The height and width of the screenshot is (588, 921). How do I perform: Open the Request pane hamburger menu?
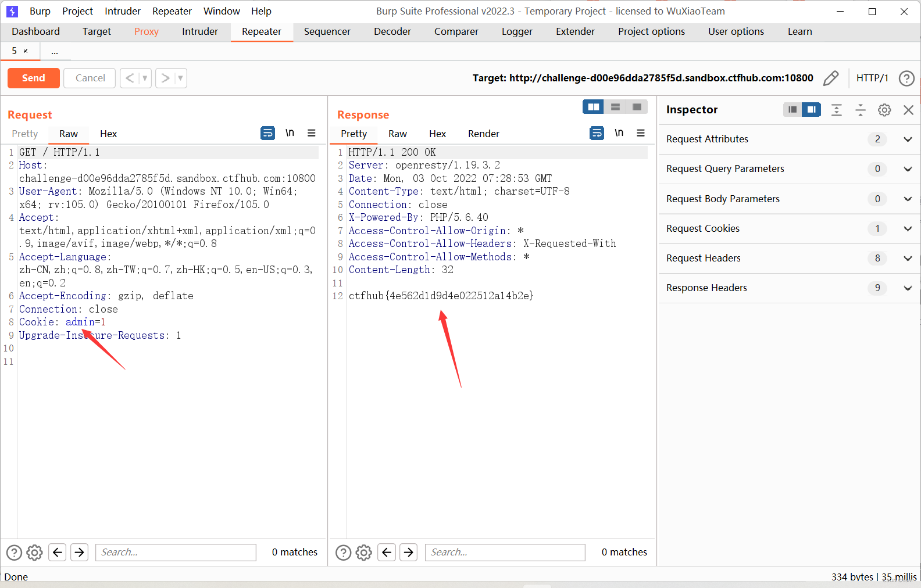312,133
